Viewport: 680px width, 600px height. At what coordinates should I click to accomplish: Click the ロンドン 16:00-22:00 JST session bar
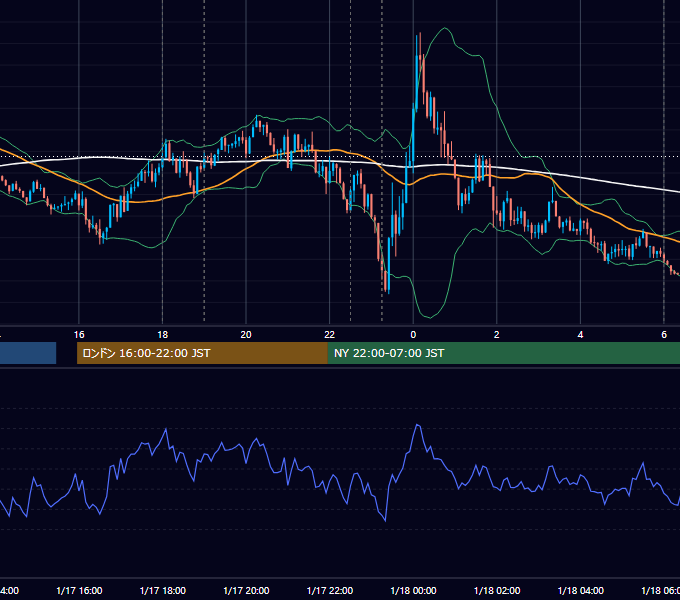[202, 353]
